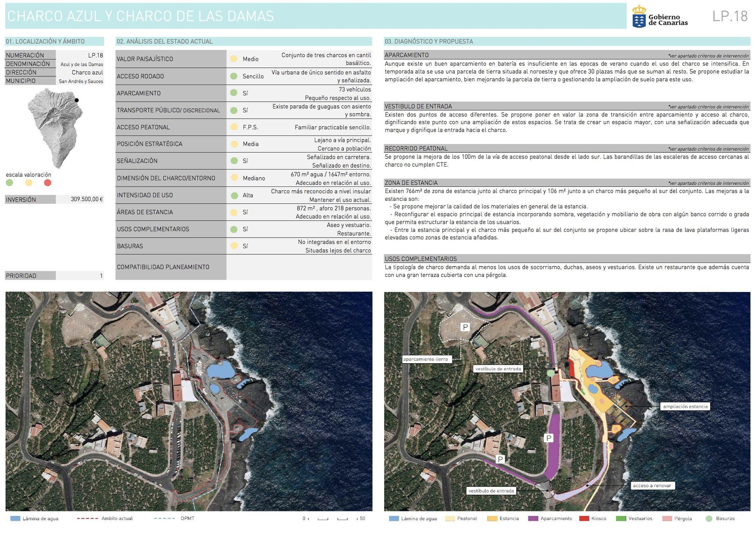Click the blue Lámina de agua legend swatch left map
Screen dimensions: 756x533
[x=15, y=519]
